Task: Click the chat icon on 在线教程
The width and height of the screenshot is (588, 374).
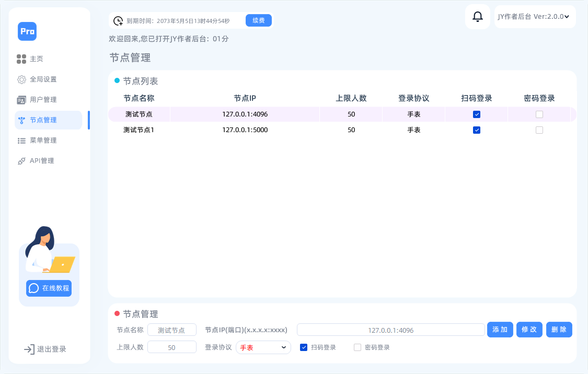Action: [x=34, y=288]
